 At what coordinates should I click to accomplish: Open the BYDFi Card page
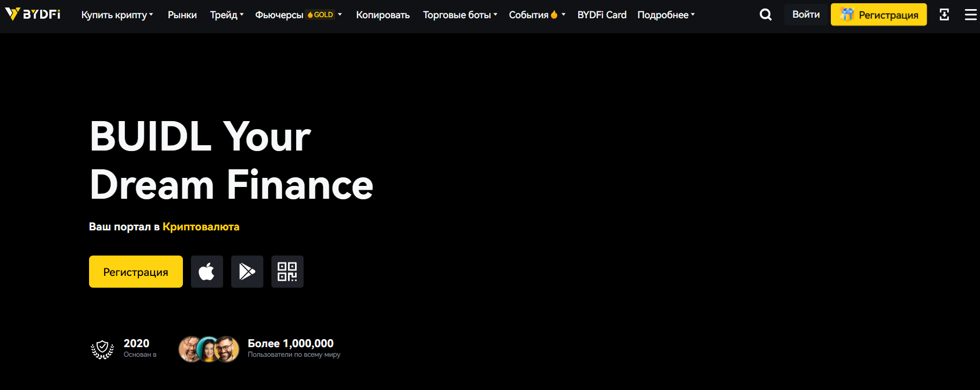[x=602, y=15]
